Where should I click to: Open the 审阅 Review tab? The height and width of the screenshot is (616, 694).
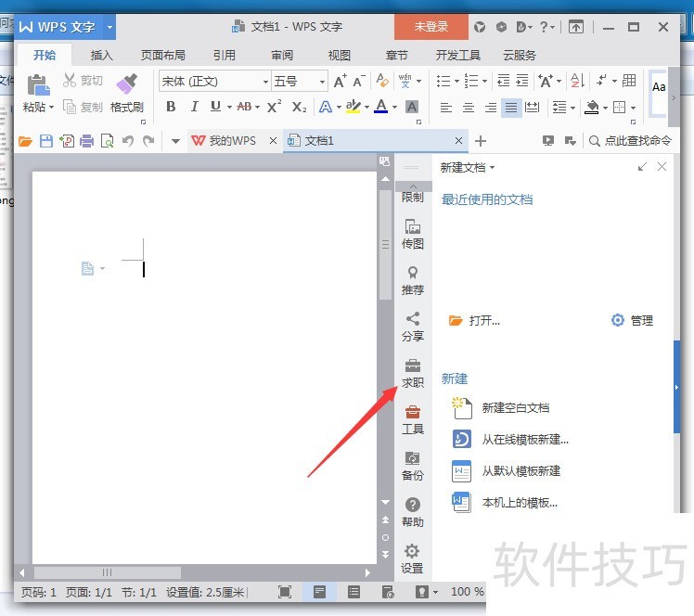click(x=282, y=56)
